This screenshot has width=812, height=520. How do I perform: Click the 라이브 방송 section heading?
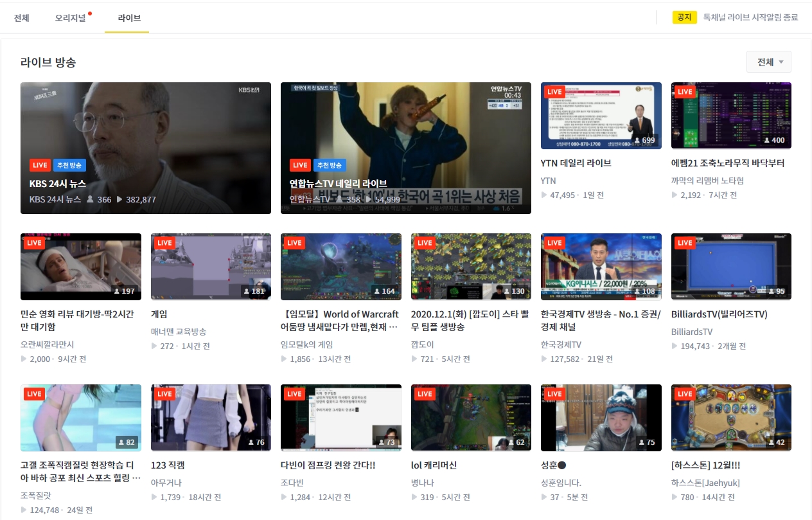[x=48, y=62]
